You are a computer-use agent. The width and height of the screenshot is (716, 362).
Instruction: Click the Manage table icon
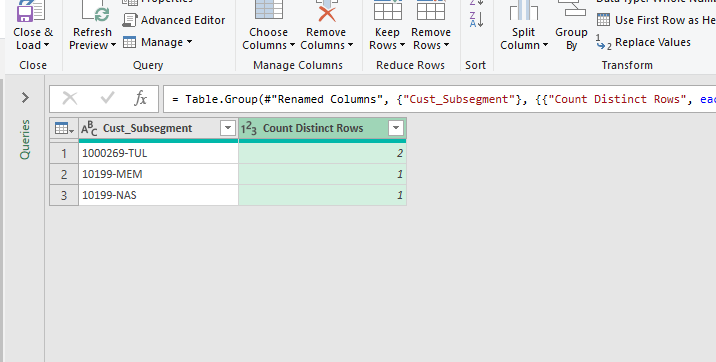pos(130,42)
